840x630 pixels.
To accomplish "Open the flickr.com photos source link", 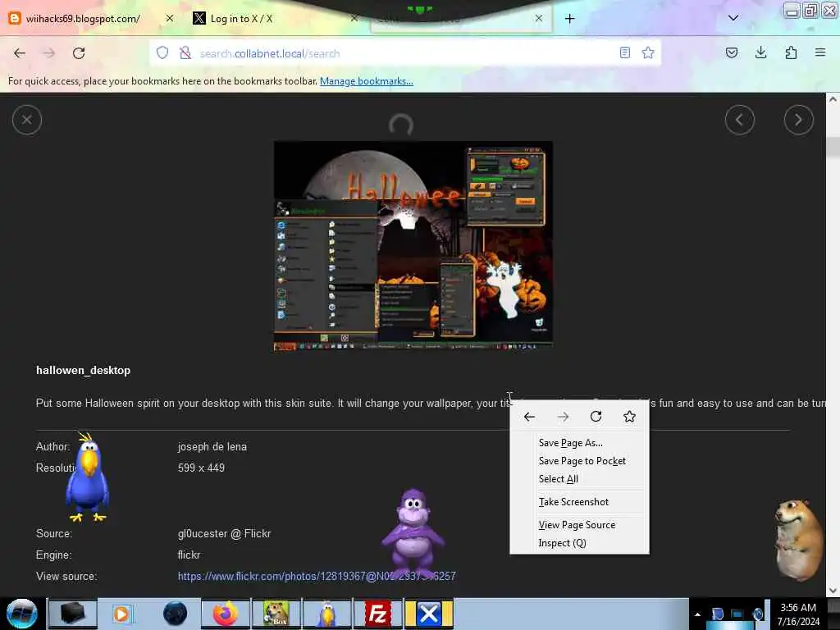I will click(317, 577).
